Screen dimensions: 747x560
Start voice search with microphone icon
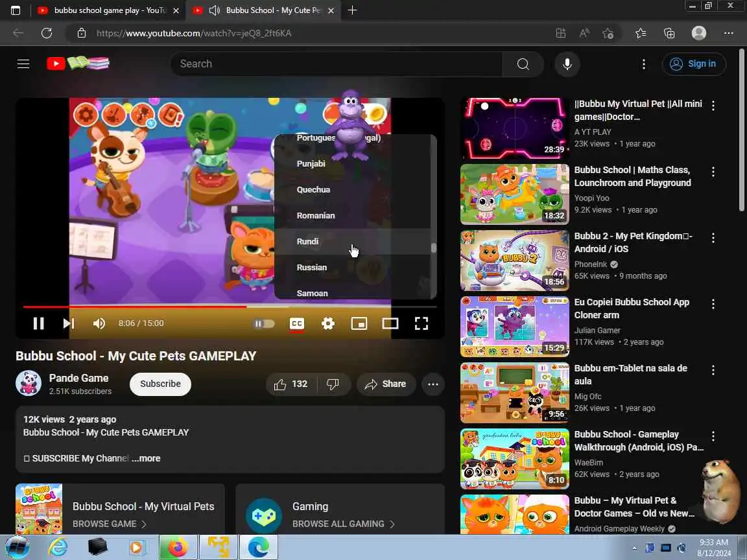click(x=567, y=64)
